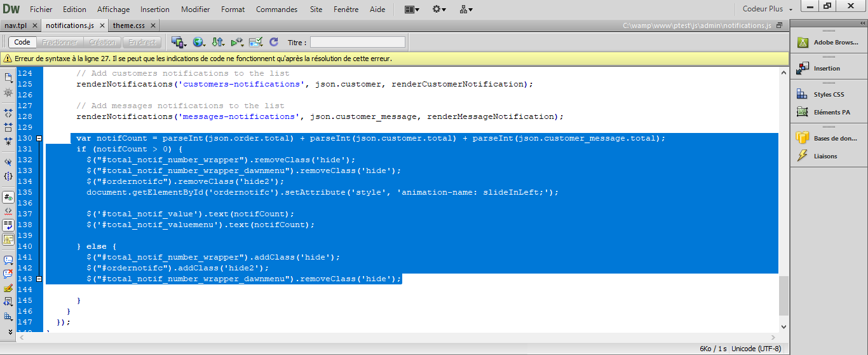The image size is (868, 355).
Task: Collapse code block at line 130
Action: [39, 138]
